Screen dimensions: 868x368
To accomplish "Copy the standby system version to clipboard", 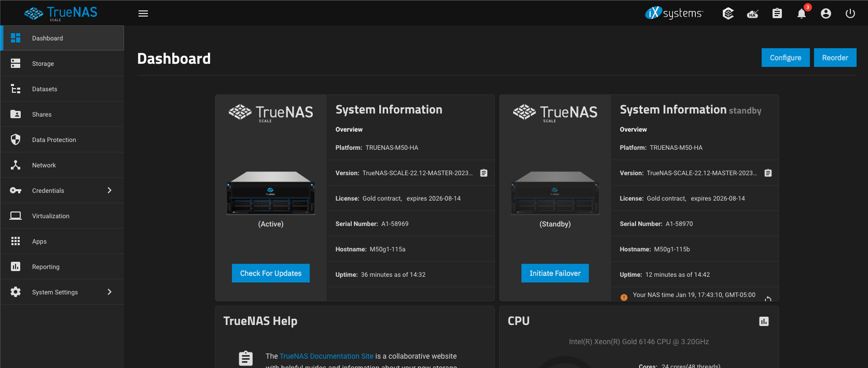I will point(768,173).
